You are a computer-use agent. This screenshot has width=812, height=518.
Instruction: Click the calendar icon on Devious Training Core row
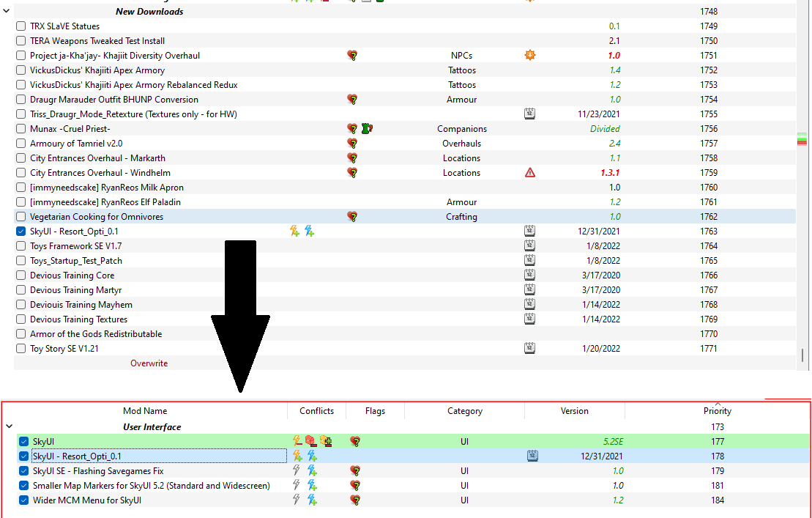(x=529, y=275)
